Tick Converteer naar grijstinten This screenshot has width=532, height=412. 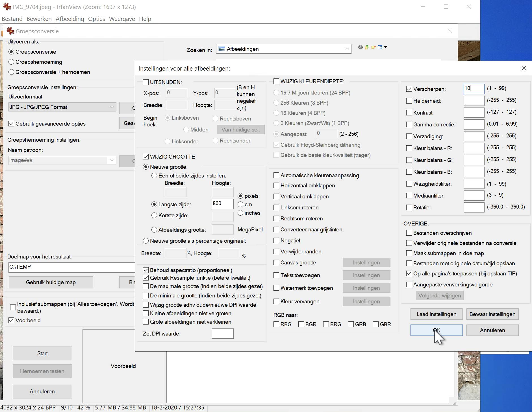coord(276,230)
